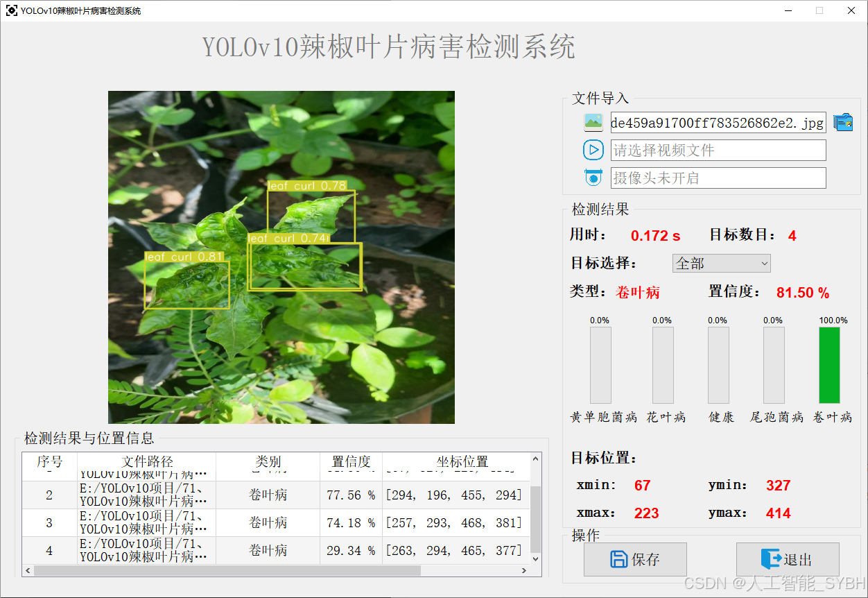Click the 29.34 % confidence cell

click(x=351, y=551)
